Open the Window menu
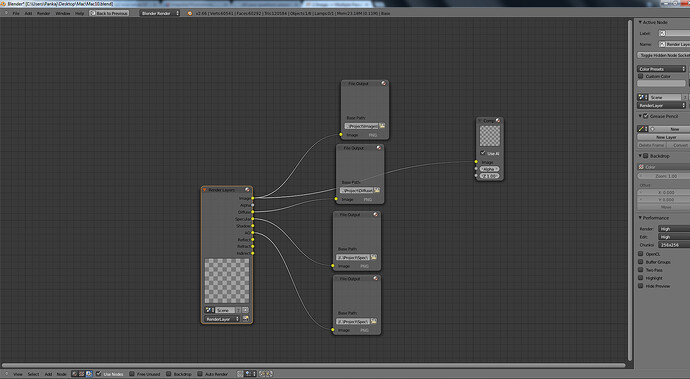Image resolution: width=690 pixels, height=379 pixels. tap(62, 13)
